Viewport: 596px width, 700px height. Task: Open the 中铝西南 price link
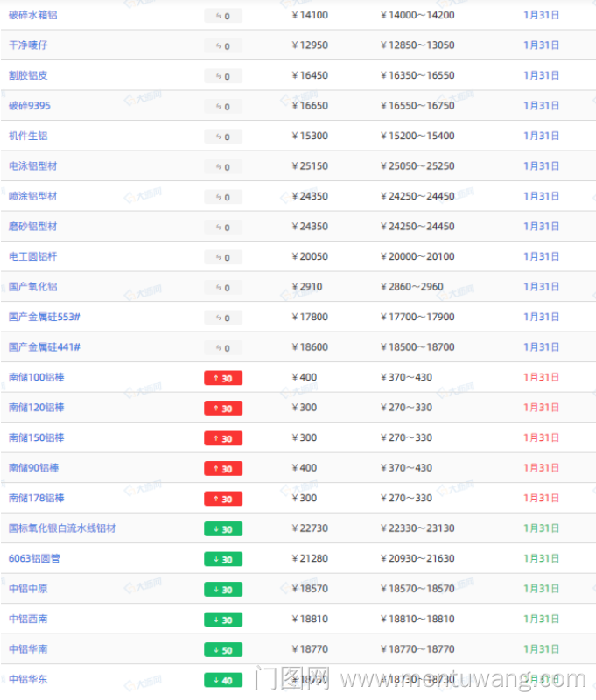tap(28, 619)
